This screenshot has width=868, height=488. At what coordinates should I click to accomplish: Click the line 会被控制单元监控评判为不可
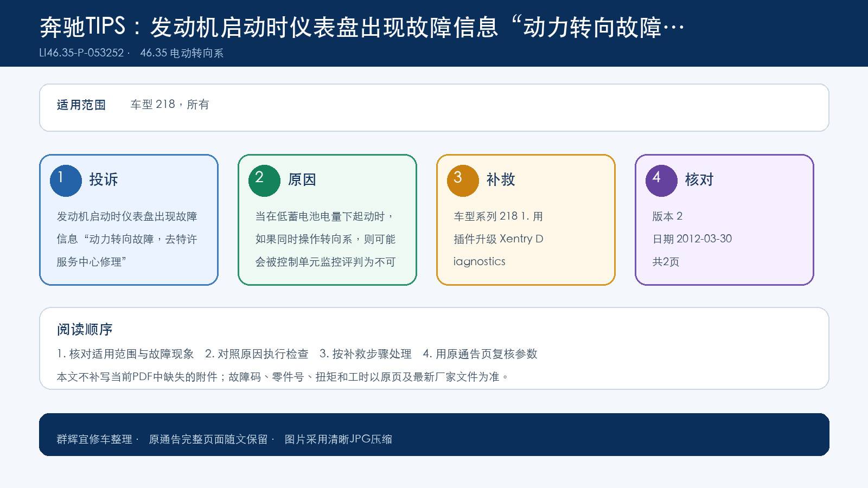325,262
